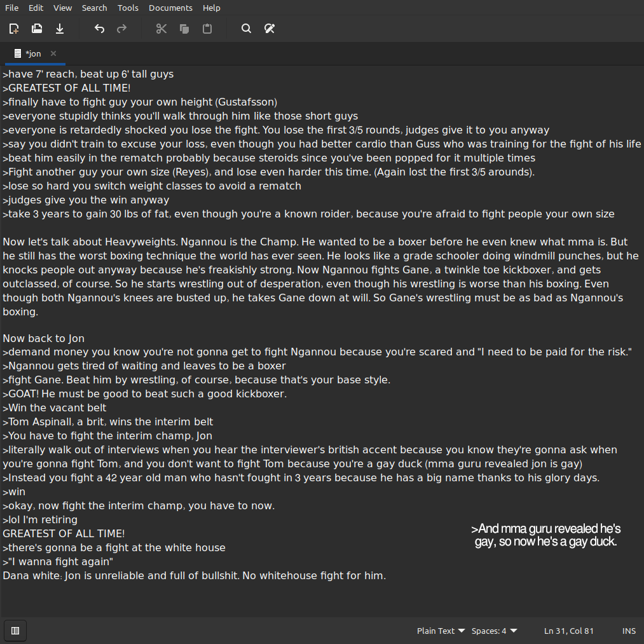644x644 pixels.
Task: Click line '>Tom Aspinall, a brit, wins the interim belt'
Action: [x=107, y=421]
